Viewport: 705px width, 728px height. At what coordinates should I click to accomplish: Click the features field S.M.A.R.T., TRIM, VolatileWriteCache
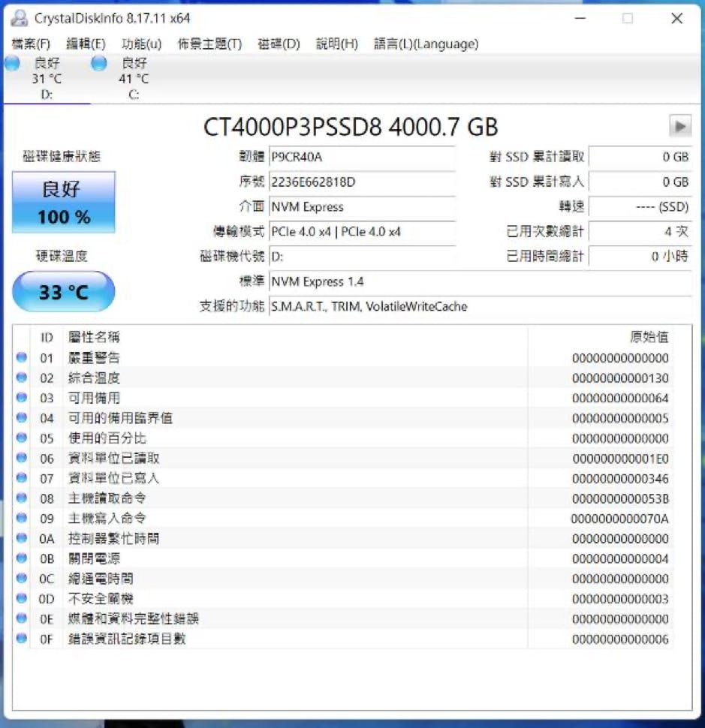pyautogui.click(x=481, y=306)
